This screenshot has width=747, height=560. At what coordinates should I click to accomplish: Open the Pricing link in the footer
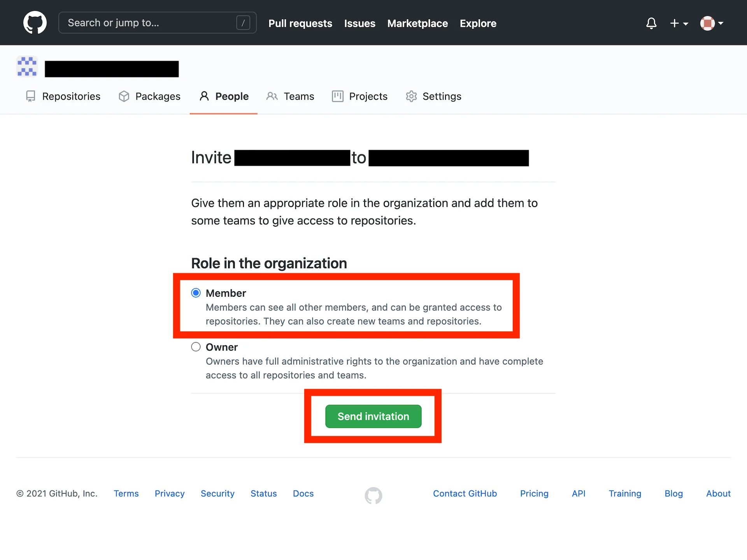tap(534, 493)
